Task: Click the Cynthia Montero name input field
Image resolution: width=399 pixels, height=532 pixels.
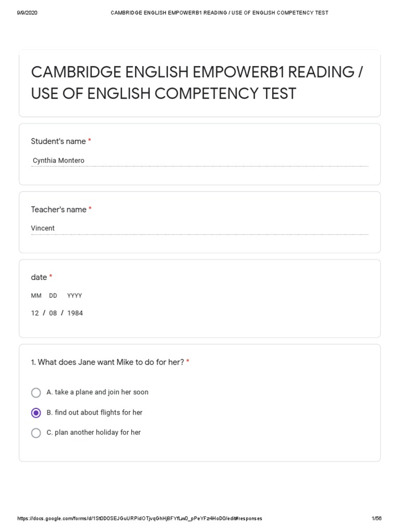Action: click(199, 161)
